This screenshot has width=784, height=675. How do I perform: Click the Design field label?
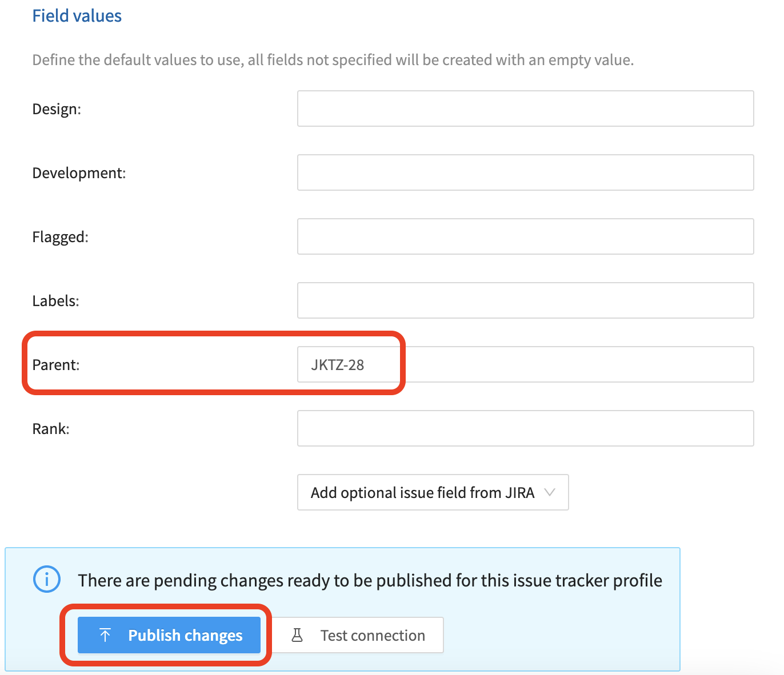(x=57, y=109)
